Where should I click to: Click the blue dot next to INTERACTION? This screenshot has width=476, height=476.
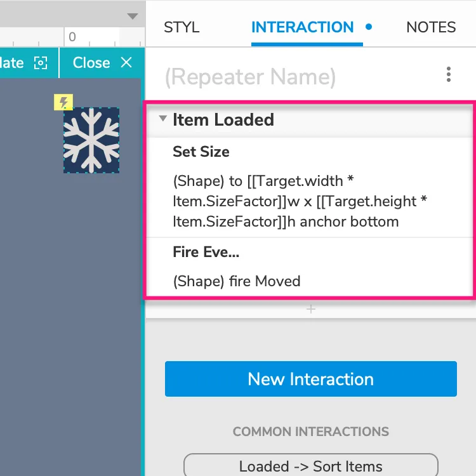tap(369, 27)
